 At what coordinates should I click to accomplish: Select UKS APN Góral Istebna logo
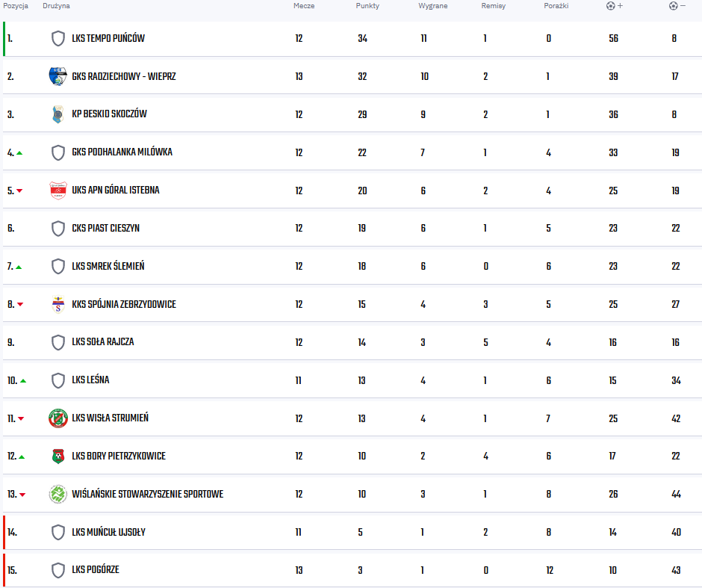(58, 191)
